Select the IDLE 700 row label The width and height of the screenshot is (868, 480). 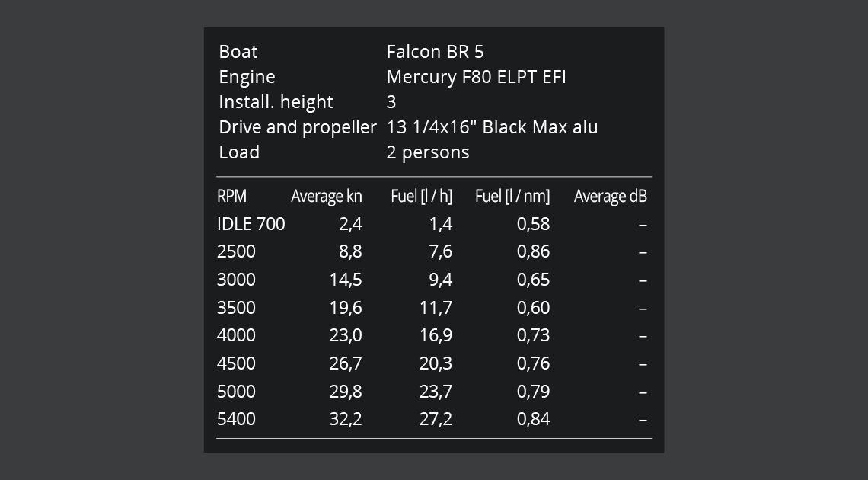[251, 223]
